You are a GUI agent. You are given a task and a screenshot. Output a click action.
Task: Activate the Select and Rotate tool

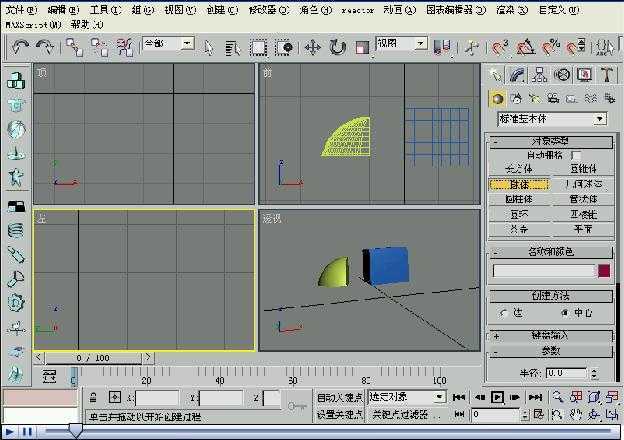click(337, 48)
